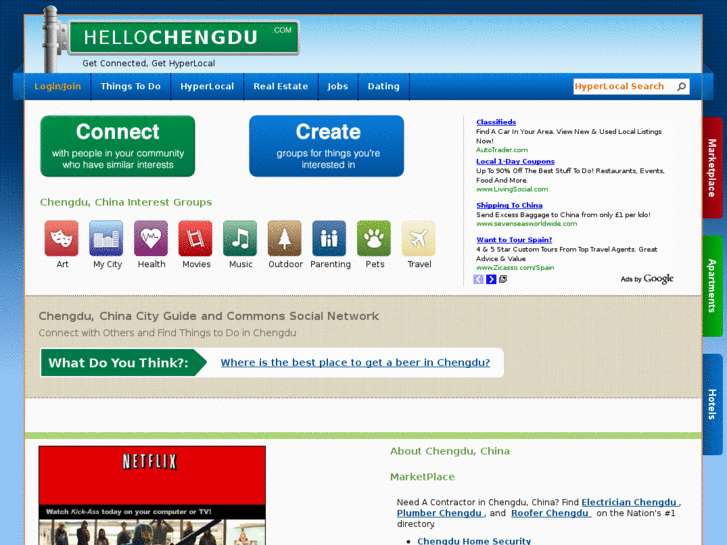The width and height of the screenshot is (727, 545).
Task: Open the best beer in Chengdu question
Action: click(x=355, y=362)
